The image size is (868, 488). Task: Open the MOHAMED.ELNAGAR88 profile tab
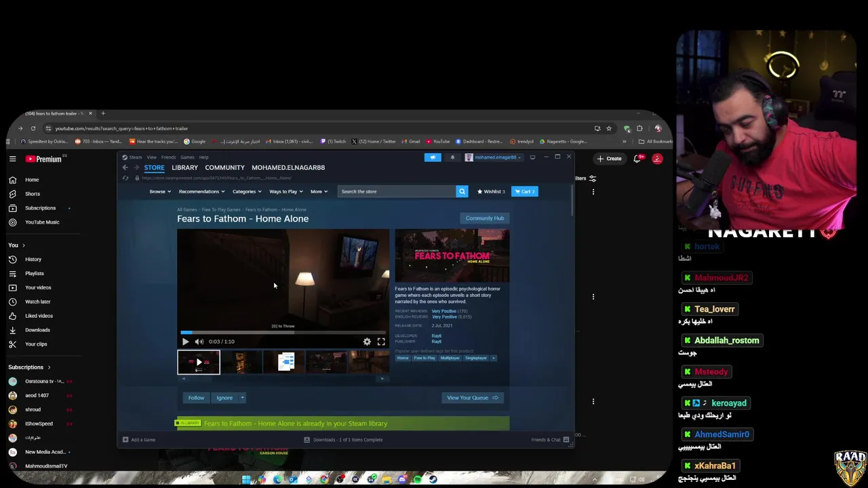tap(288, 167)
